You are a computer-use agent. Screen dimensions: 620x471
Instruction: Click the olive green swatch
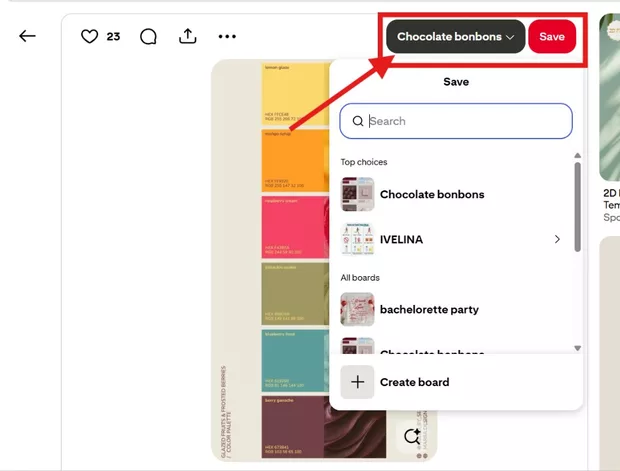point(295,294)
